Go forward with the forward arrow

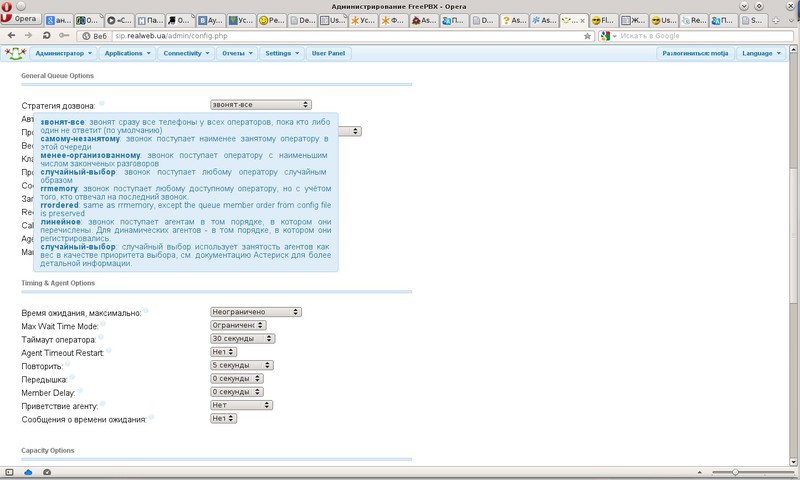pyautogui.click(x=29, y=36)
